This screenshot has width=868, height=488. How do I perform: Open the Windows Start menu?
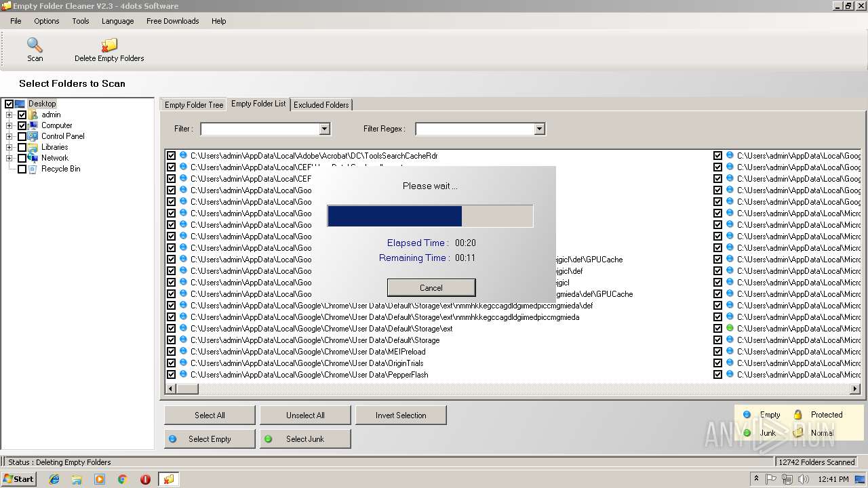coord(18,479)
